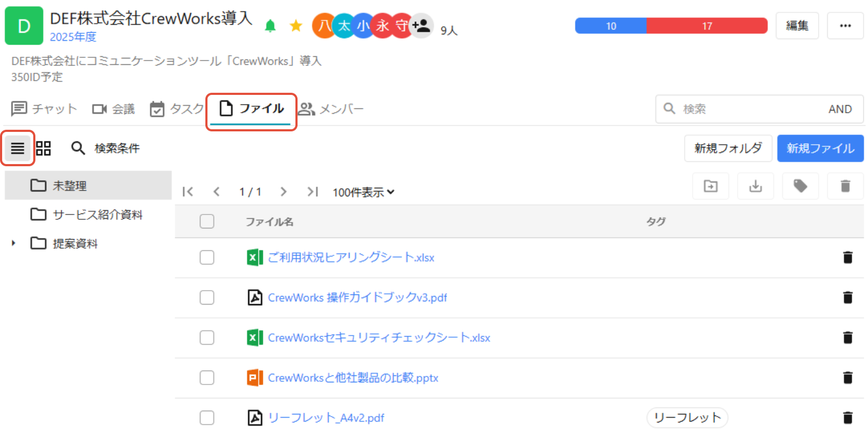This screenshot has width=868, height=437.
Task: Check the box for リーフレット_A4v2.pdf
Action: point(207,418)
